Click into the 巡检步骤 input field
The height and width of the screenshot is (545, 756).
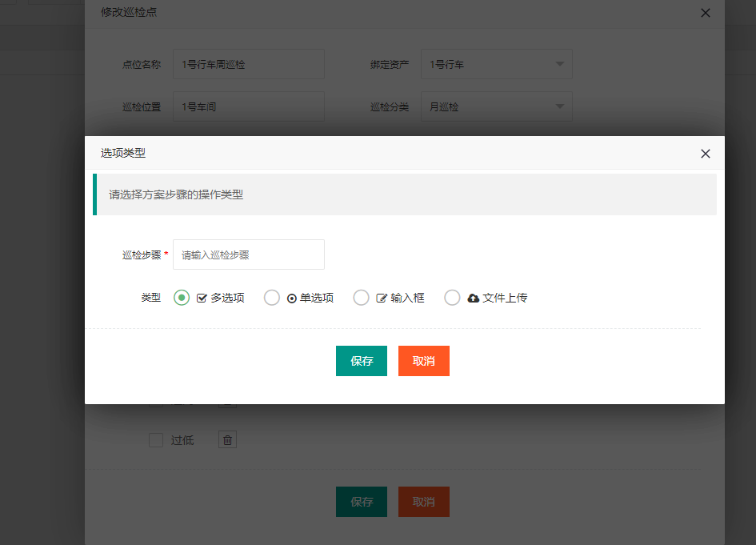[249, 254]
